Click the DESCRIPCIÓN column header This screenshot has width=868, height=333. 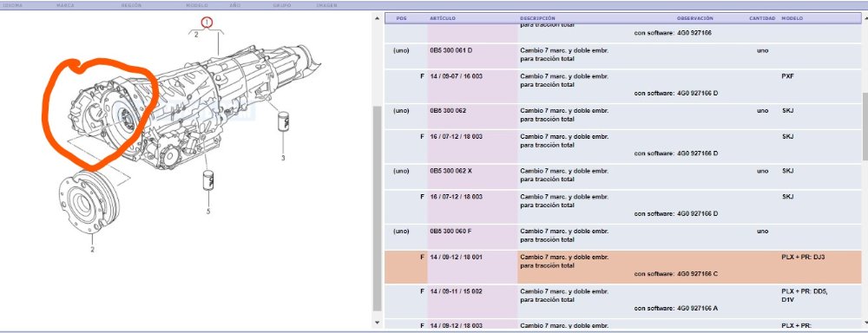tap(537, 18)
